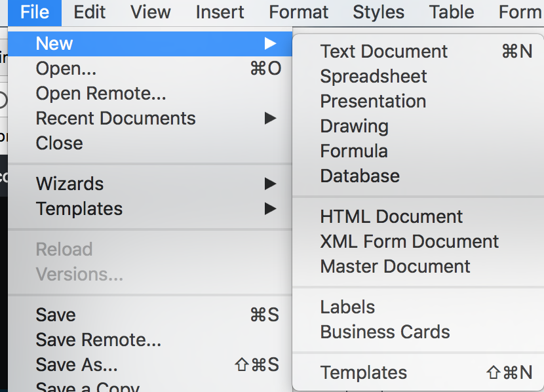Select Save Remote... entry
Viewport: 544px width, 392px height.
coord(150,340)
